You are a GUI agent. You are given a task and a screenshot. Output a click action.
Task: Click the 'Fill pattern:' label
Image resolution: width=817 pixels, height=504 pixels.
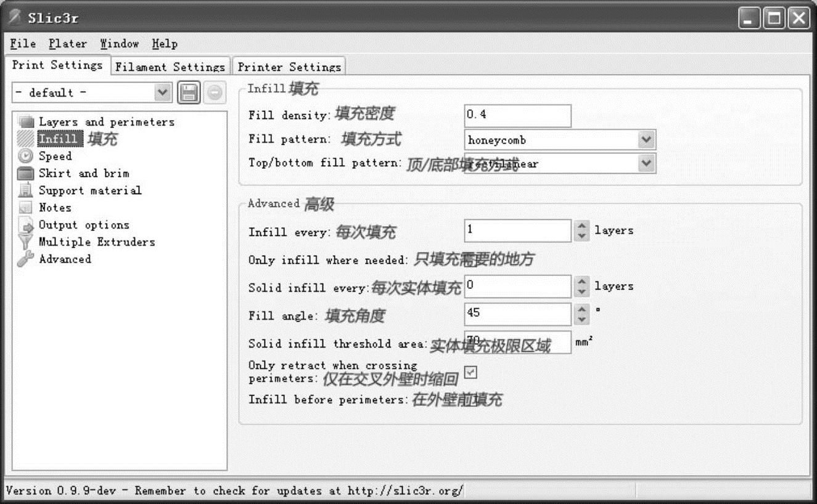[290, 139]
